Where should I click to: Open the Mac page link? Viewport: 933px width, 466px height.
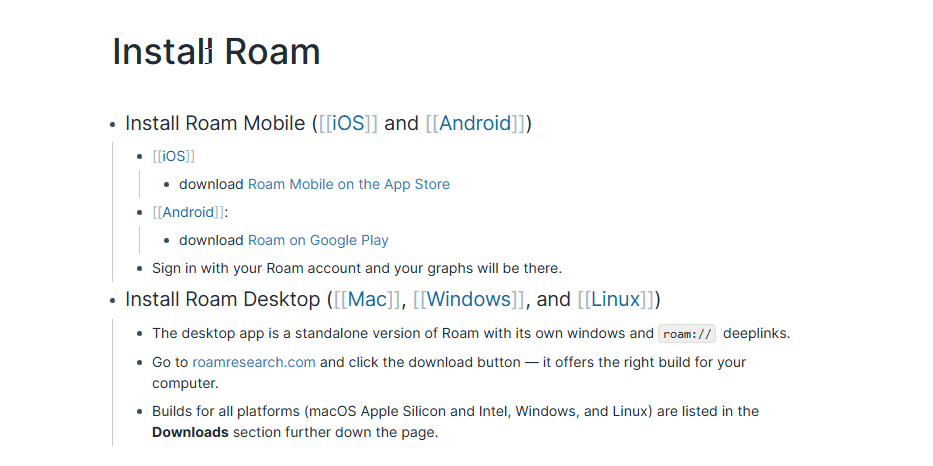367,299
